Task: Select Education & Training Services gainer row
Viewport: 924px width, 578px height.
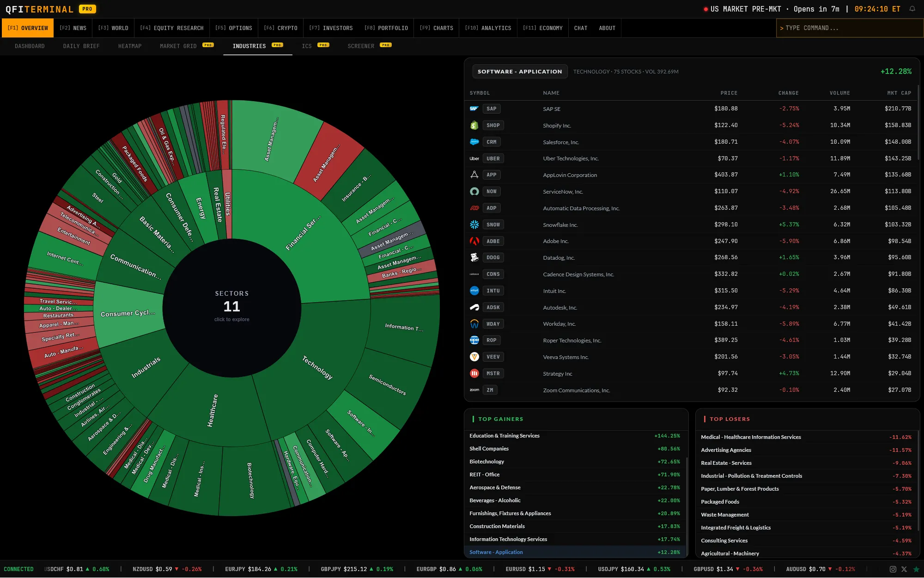Action: [x=575, y=436]
